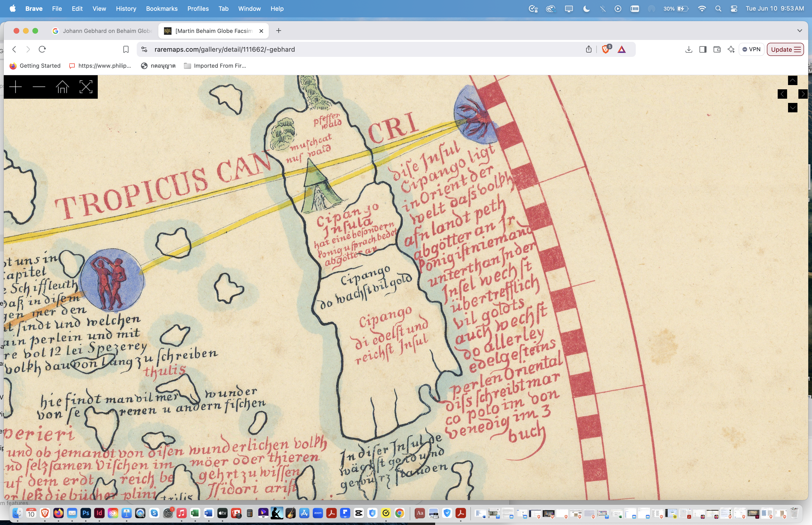This screenshot has width=812, height=525.
Task: Open the Brave application menu
Action: (x=34, y=8)
